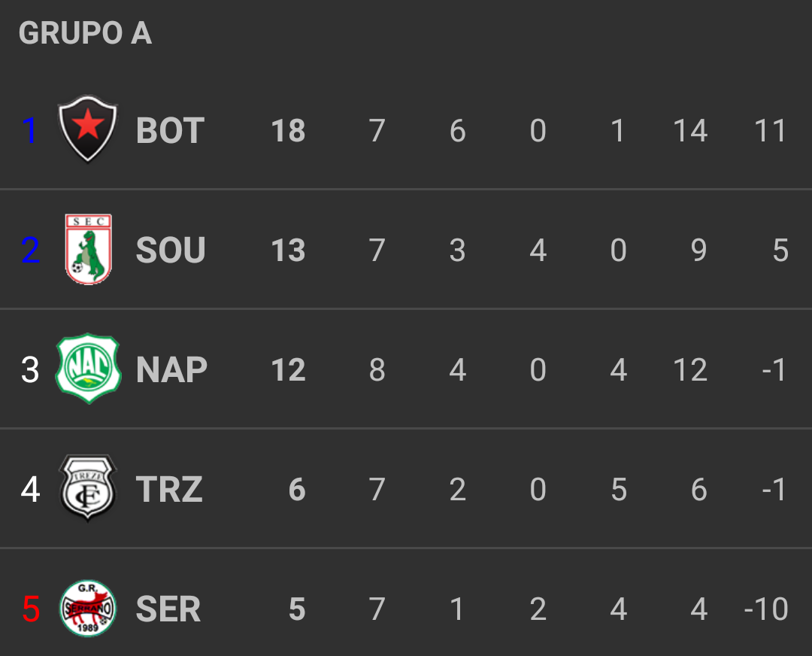Click the GRUPO A heading

tap(85, 33)
